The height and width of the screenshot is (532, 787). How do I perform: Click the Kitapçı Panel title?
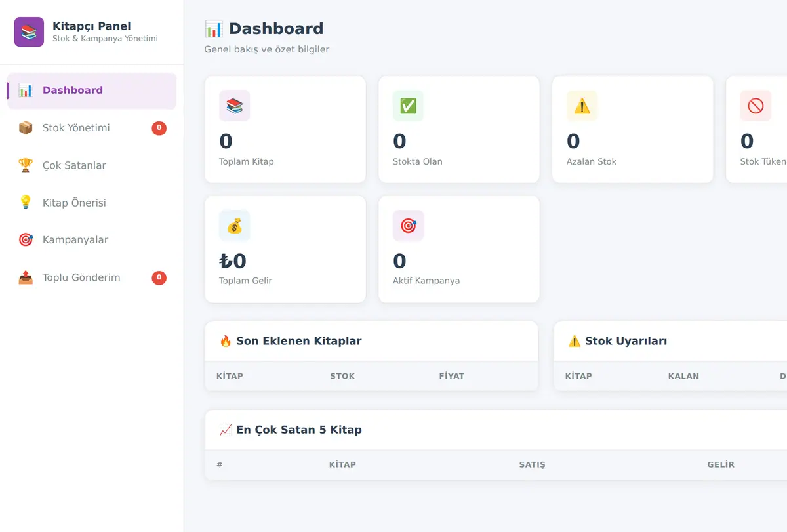tap(92, 26)
